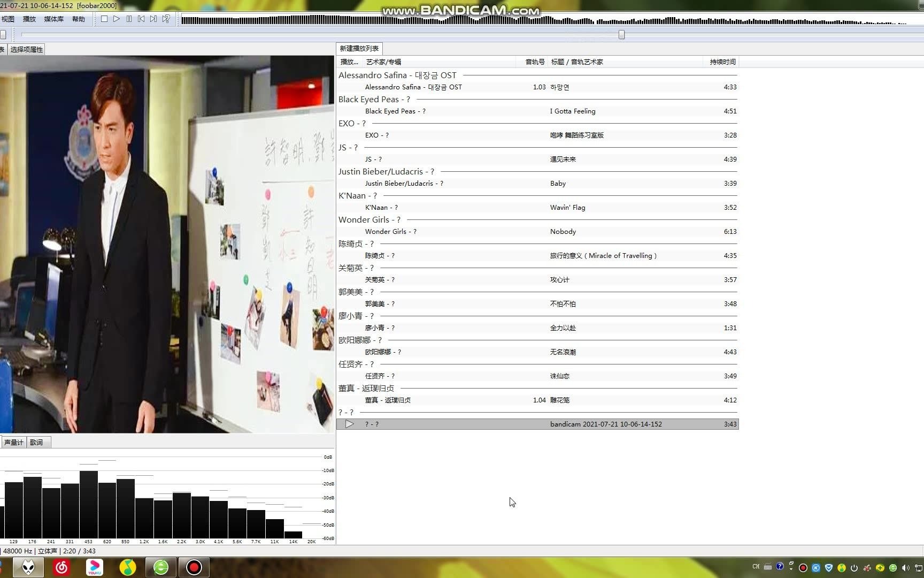Select the 关菊英 track 攻心计
Image resolution: width=924 pixels, height=578 pixels.
(537, 279)
